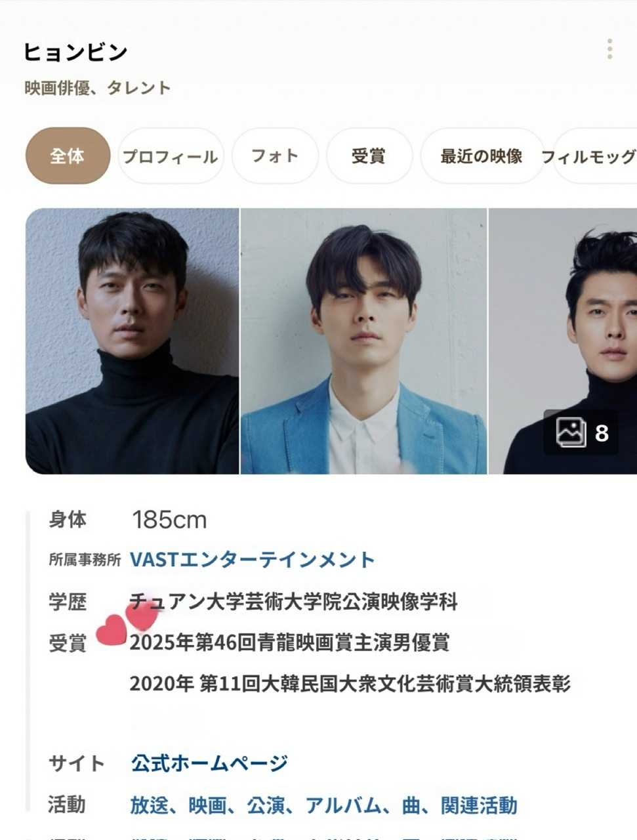The width and height of the screenshot is (637, 840).
Task: Open the 映画 activity link
Action: [207, 805]
